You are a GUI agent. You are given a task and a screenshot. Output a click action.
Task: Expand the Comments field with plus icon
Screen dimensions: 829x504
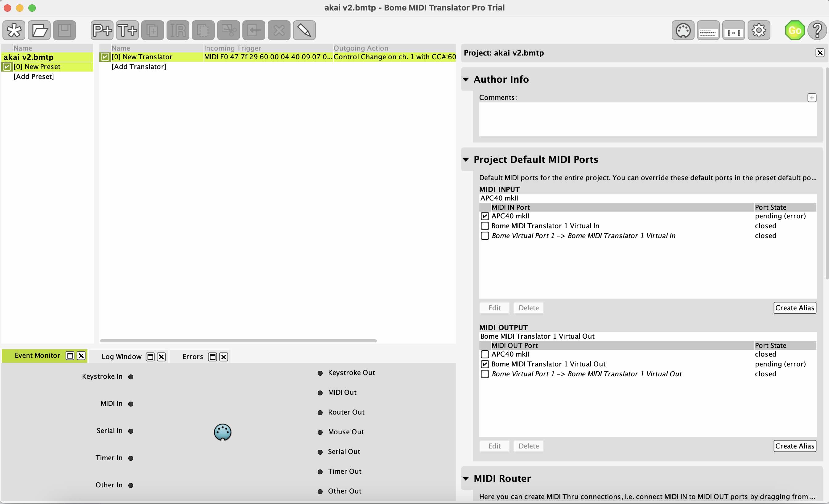pyautogui.click(x=811, y=97)
